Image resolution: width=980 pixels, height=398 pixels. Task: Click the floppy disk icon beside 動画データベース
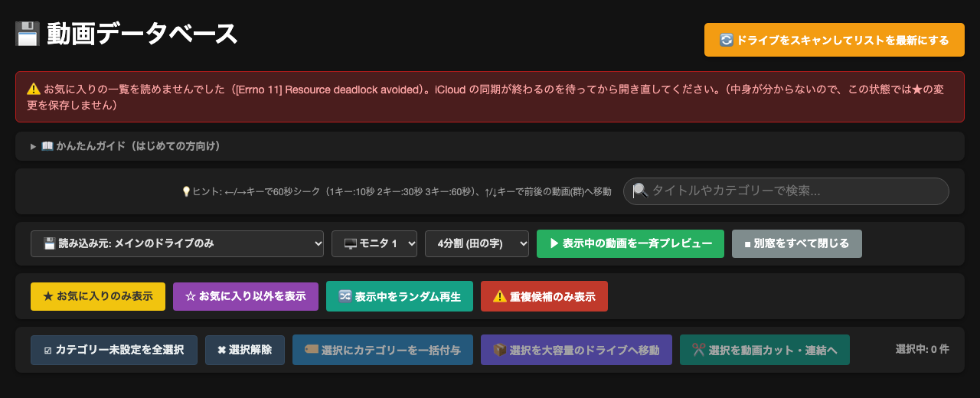coord(28,34)
